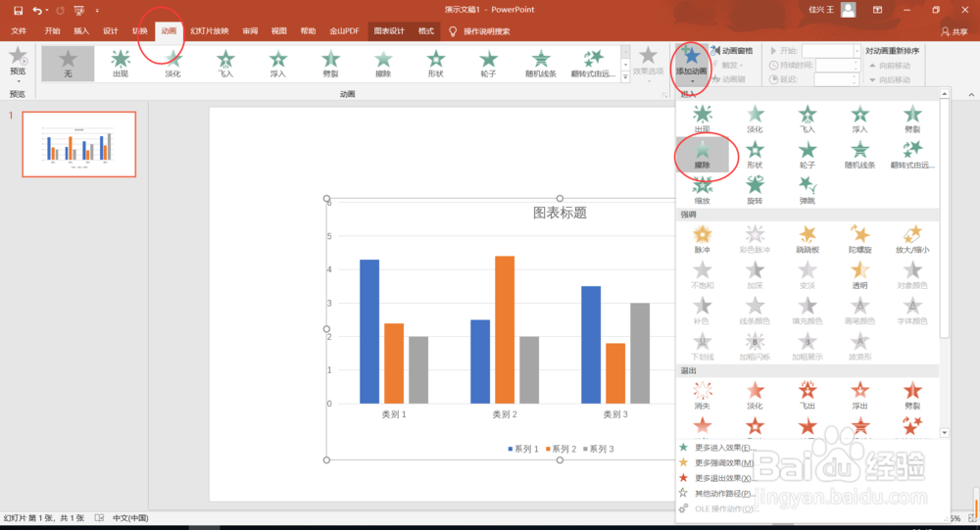Select 弹跳 entrance effect in the dropdown

(808, 190)
